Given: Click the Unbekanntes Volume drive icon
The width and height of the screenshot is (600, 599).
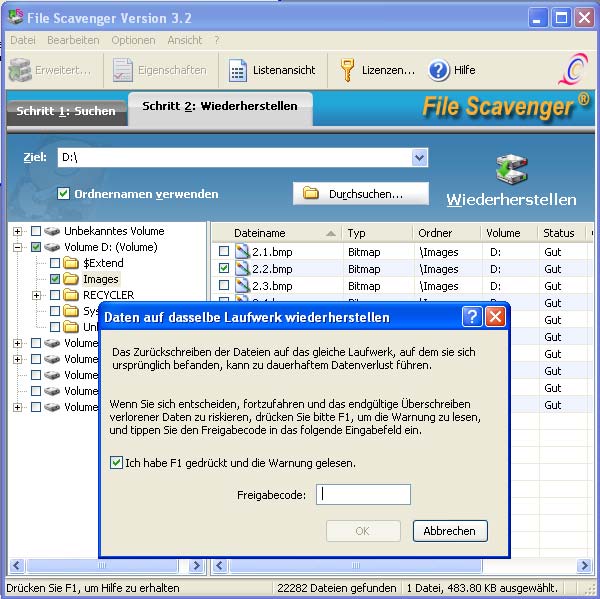Looking at the screenshot, I should click(x=52, y=231).
